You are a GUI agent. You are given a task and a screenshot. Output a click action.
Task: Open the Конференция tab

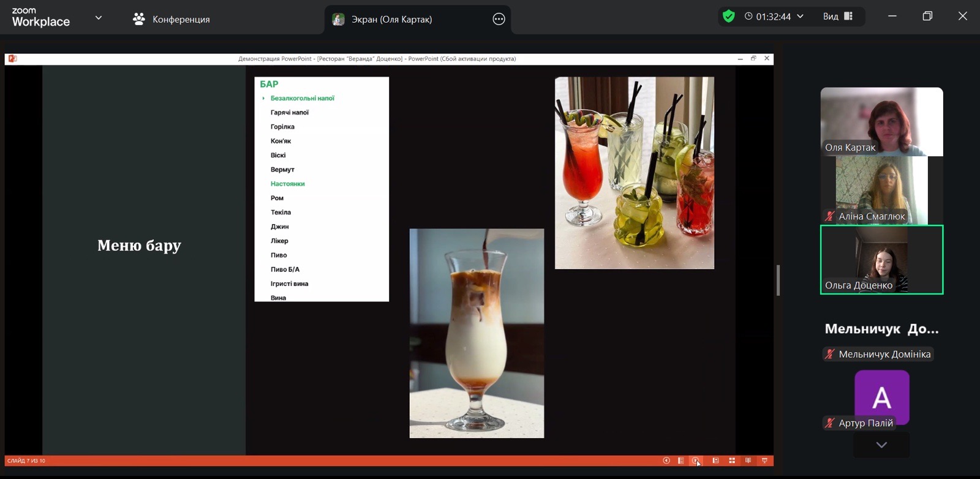point(171,19)
